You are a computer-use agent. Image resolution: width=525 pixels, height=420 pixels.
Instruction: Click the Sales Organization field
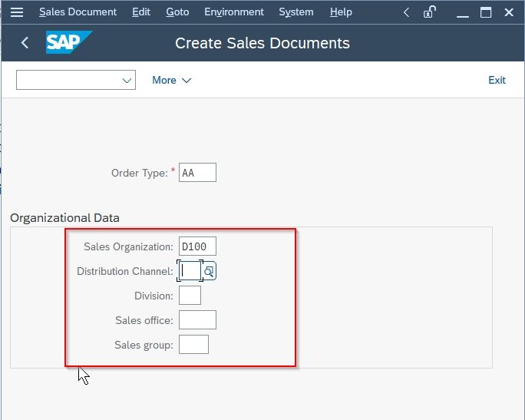197,246
